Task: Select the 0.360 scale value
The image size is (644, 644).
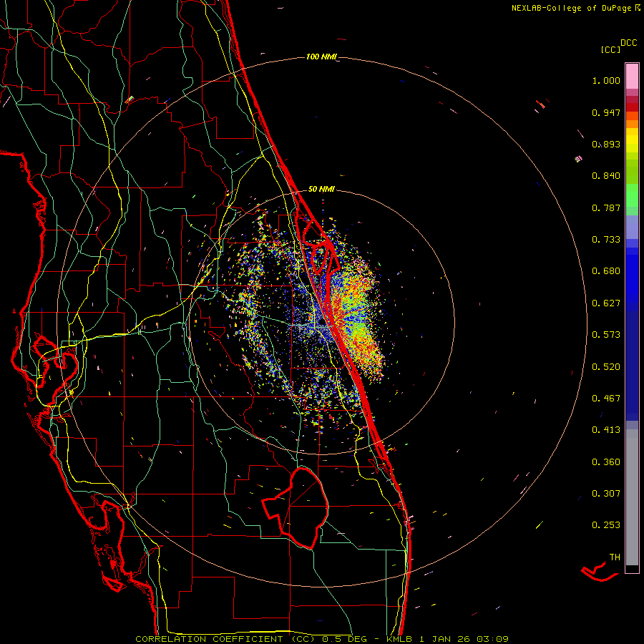Action: click(606, 462)
